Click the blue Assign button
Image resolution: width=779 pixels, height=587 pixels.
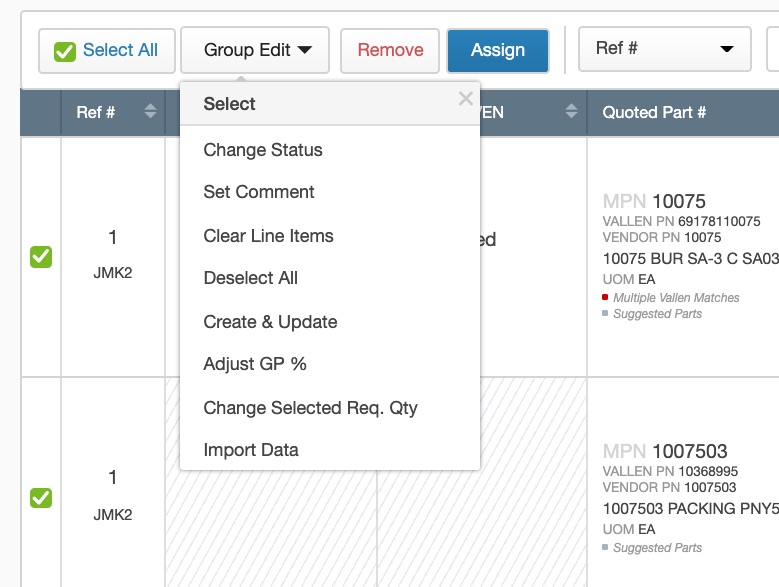click(498, 50)
